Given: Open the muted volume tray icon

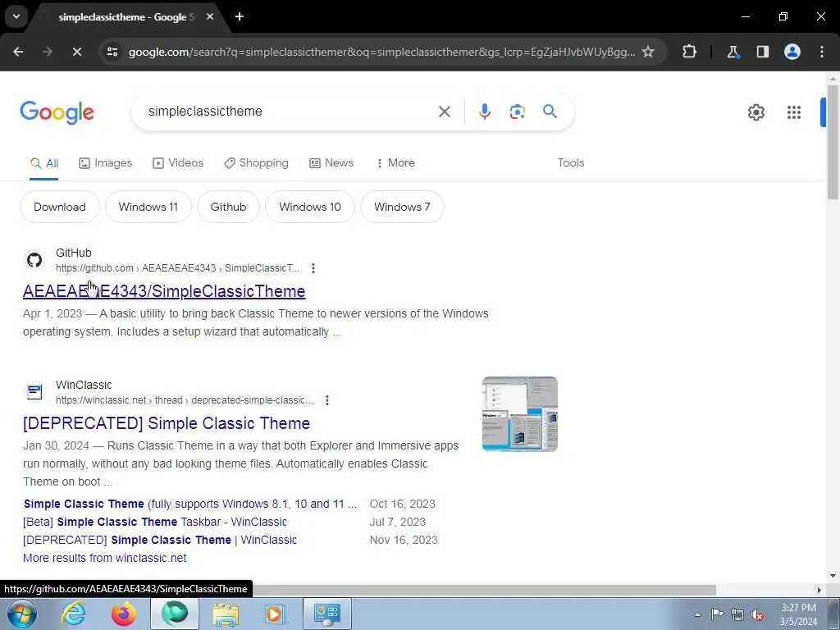Looking at the screenshot, I should tap(757, 614).
